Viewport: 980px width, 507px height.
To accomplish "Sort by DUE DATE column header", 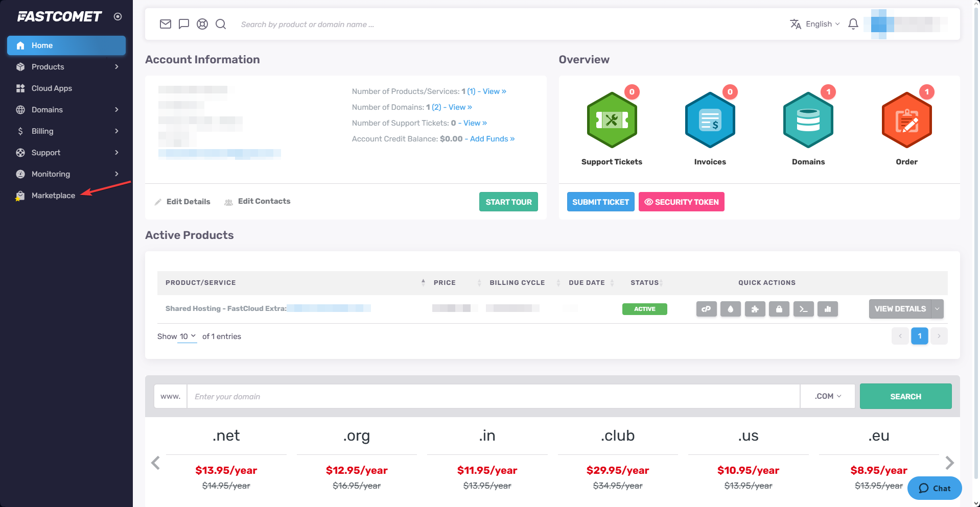I will click(x=587, y=282).
